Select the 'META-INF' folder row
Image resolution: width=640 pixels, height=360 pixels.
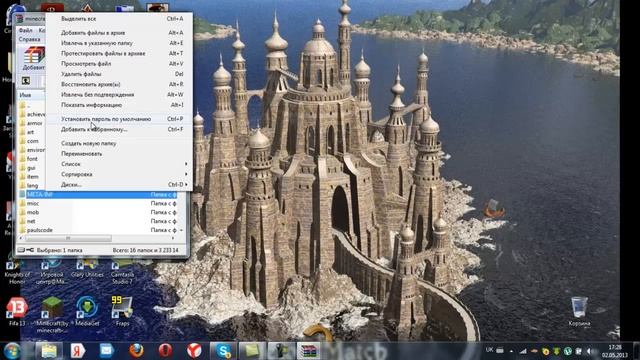[98, 195]
